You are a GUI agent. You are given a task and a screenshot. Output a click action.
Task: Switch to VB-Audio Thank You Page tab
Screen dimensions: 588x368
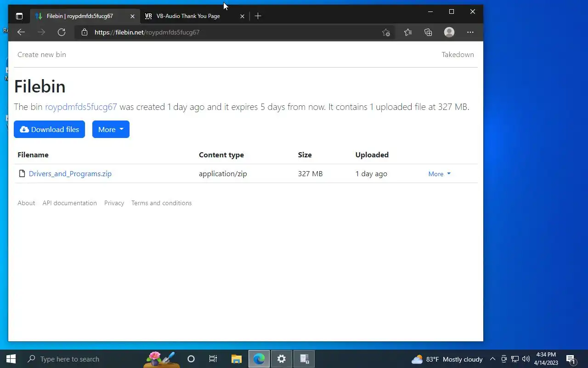(188, 16)
